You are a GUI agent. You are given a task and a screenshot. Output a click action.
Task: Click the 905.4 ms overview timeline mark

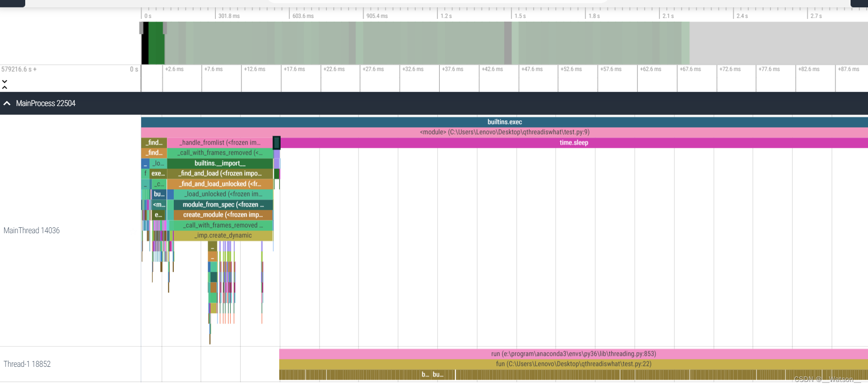pyautogui.click(x=377, y=16)
